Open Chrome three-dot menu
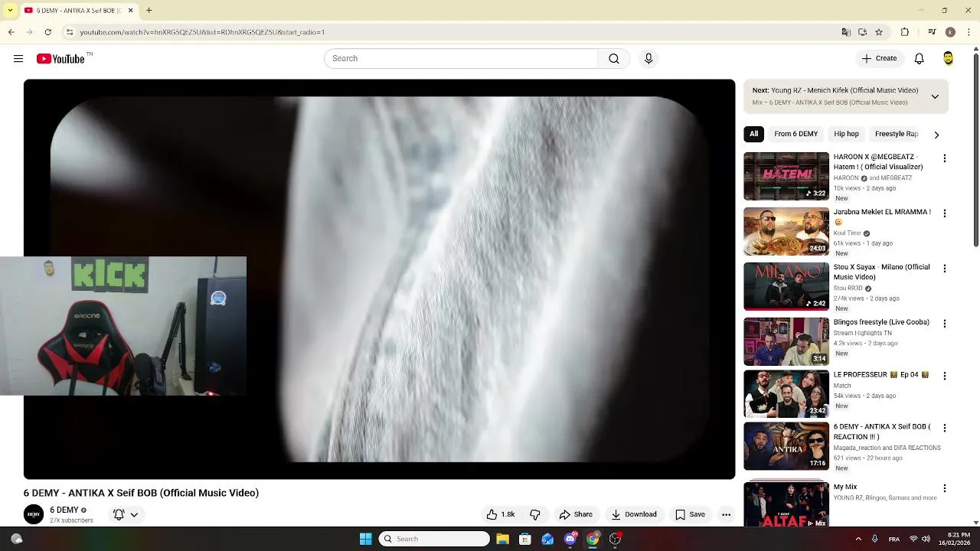The image size is (980, 551). pyautogui.click(x=969, y=32)
